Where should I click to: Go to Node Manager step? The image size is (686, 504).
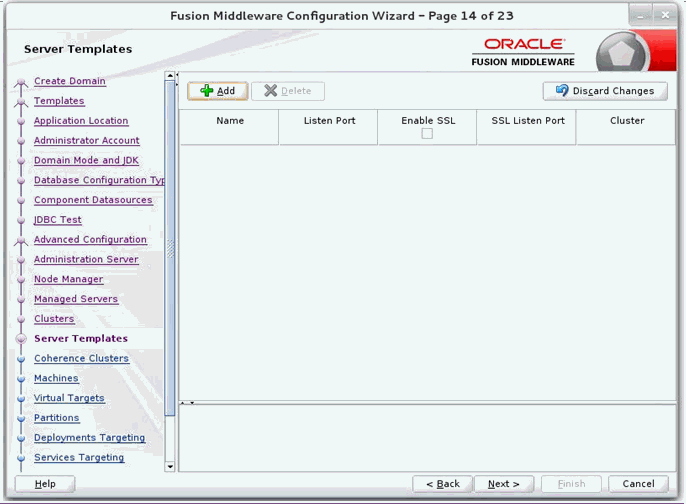tap(69, 279)
